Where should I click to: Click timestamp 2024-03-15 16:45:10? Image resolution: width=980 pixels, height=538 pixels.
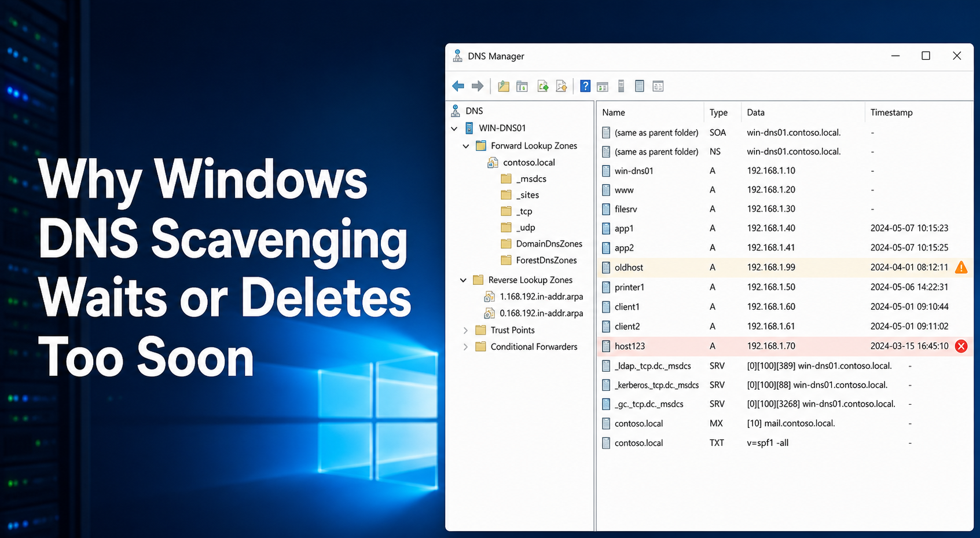(909, 346)
